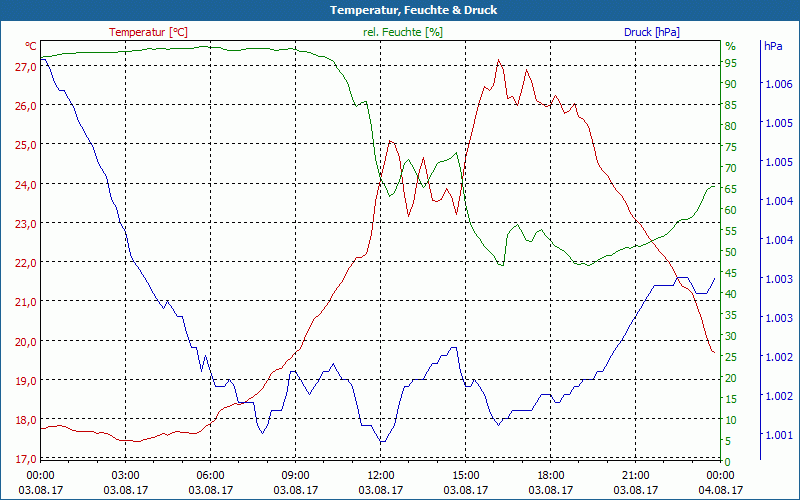Click the "18:00" time axis label

click(x=551, y=476)
